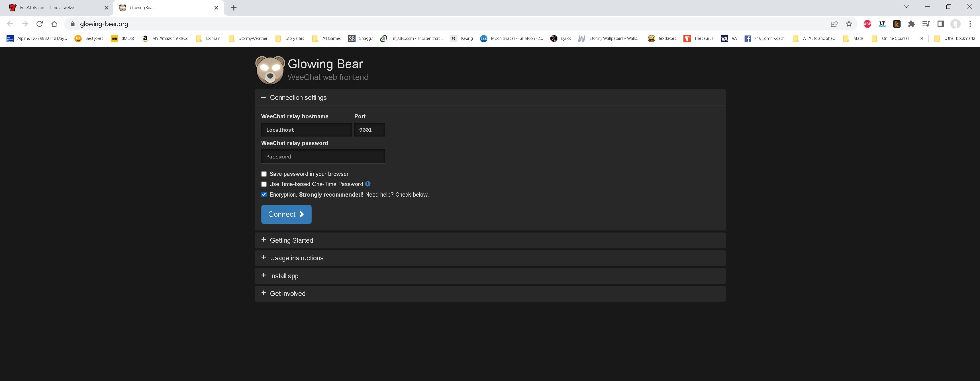Toggle Save password in your browser
Image resolution: width=980 pixels, height=381 pixels.
[264, 174]
